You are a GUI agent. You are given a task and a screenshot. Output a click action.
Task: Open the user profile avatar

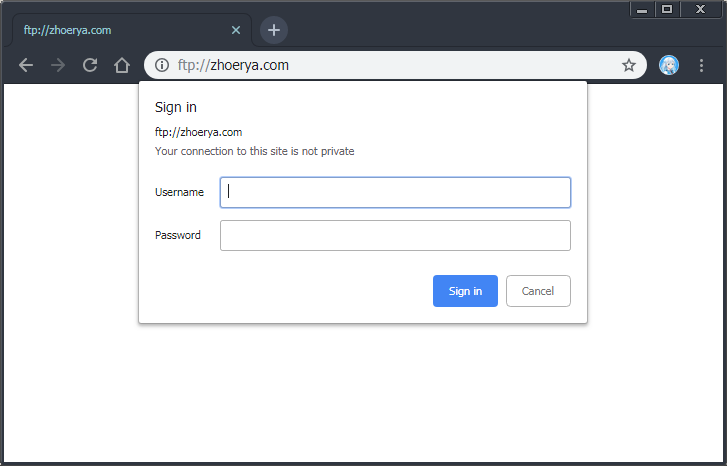pyautogui.click(x=669, y=65)
